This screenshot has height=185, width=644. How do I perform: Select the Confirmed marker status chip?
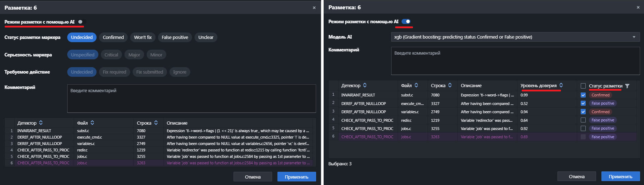click(113, 37)
